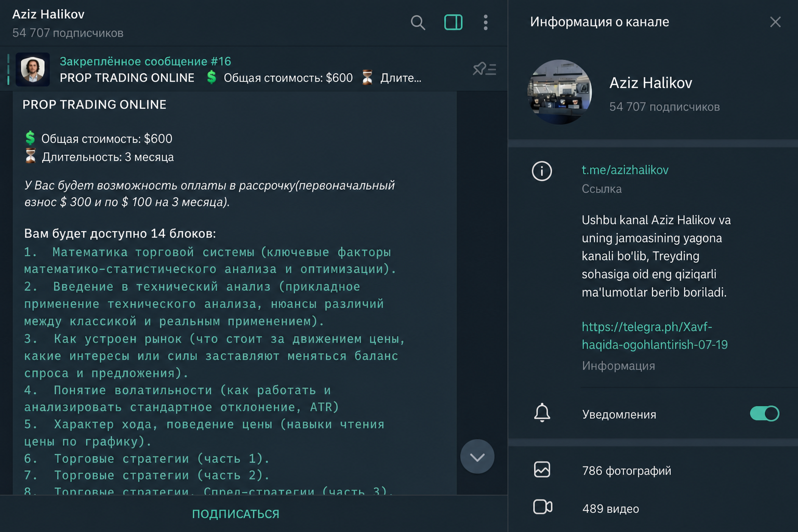
Task: Click the video camera icon
Action: [x=542, y=507]
